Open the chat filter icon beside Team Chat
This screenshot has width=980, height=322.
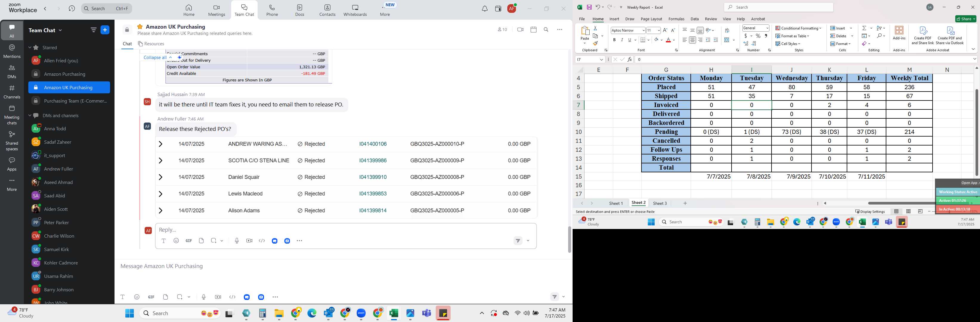click(x=94, y=30)
